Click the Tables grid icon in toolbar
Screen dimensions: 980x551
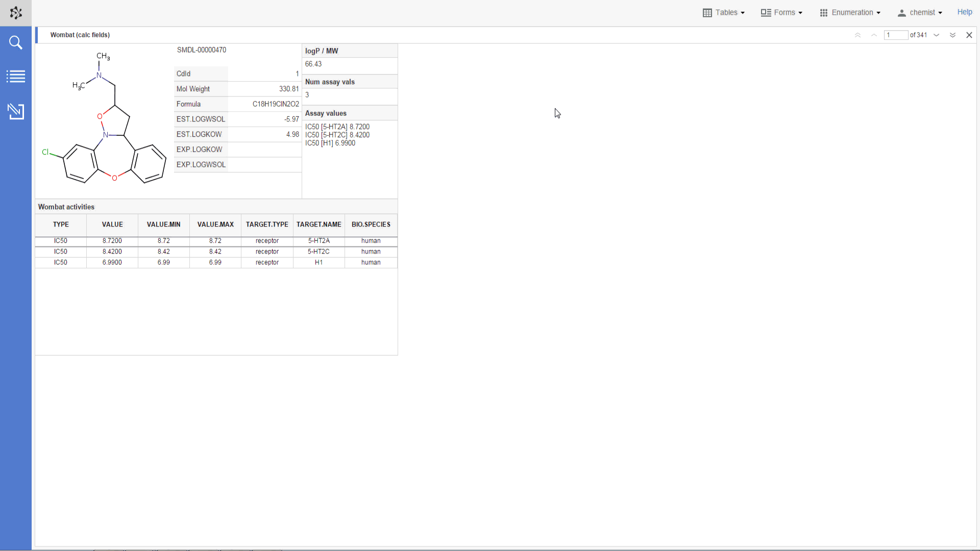708,12
